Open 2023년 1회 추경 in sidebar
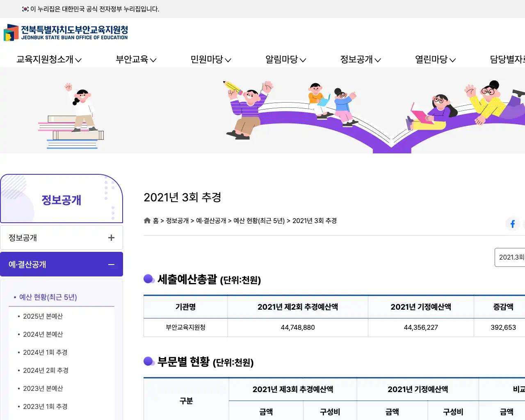This screenshot has width=525, height=420. [x=45, y=406]
